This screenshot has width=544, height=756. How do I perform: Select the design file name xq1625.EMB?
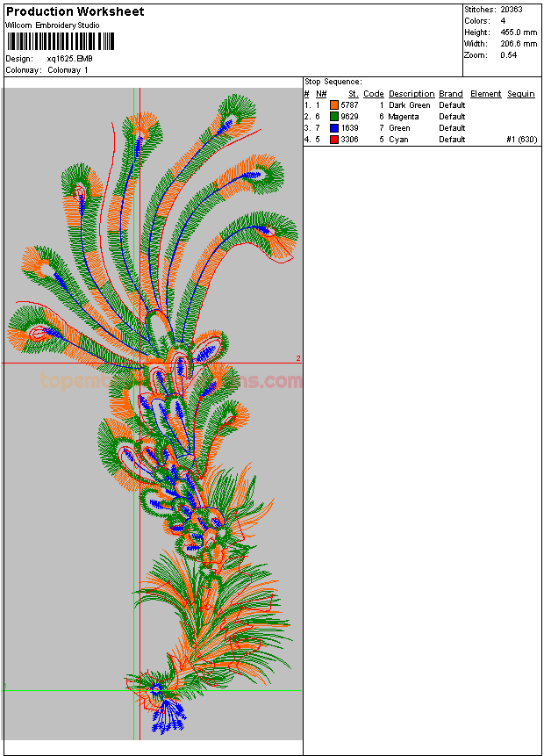[x=69, y=59]
